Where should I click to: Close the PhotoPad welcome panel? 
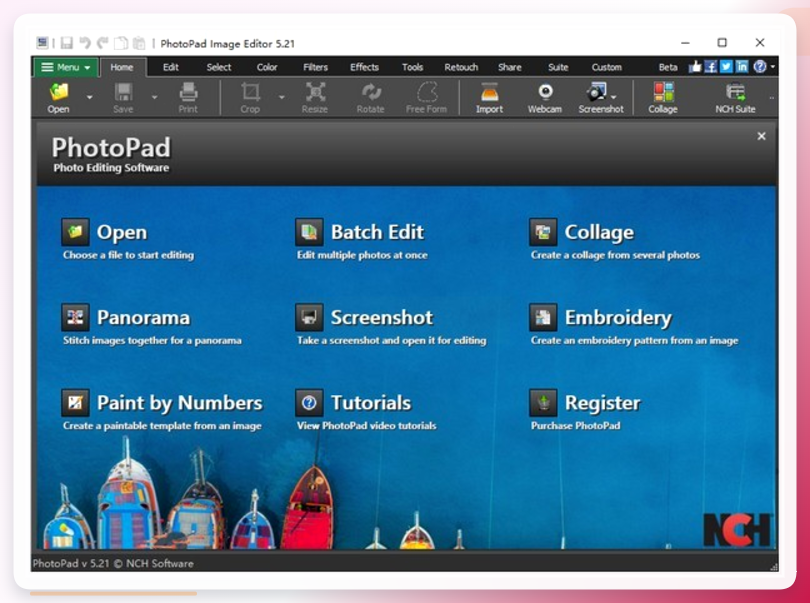[x=761, y=136]
